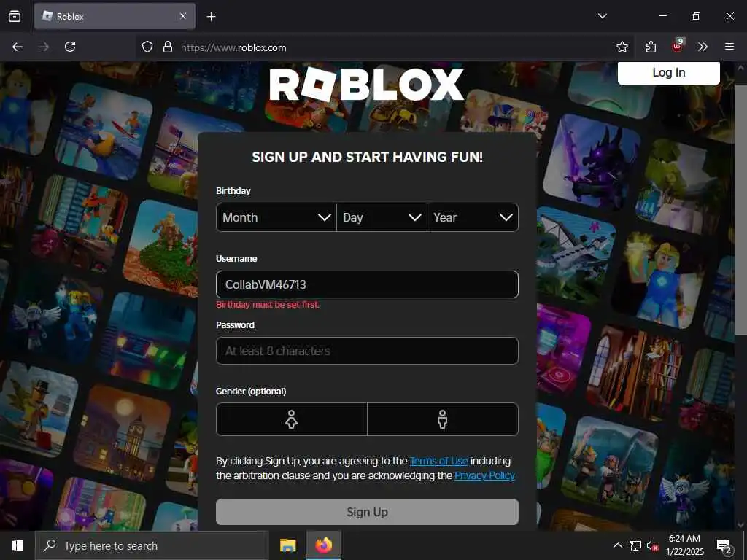The width and height of the screenshot is (747, 560).
Task: Click the address bar URL
Action: point(233,47)
